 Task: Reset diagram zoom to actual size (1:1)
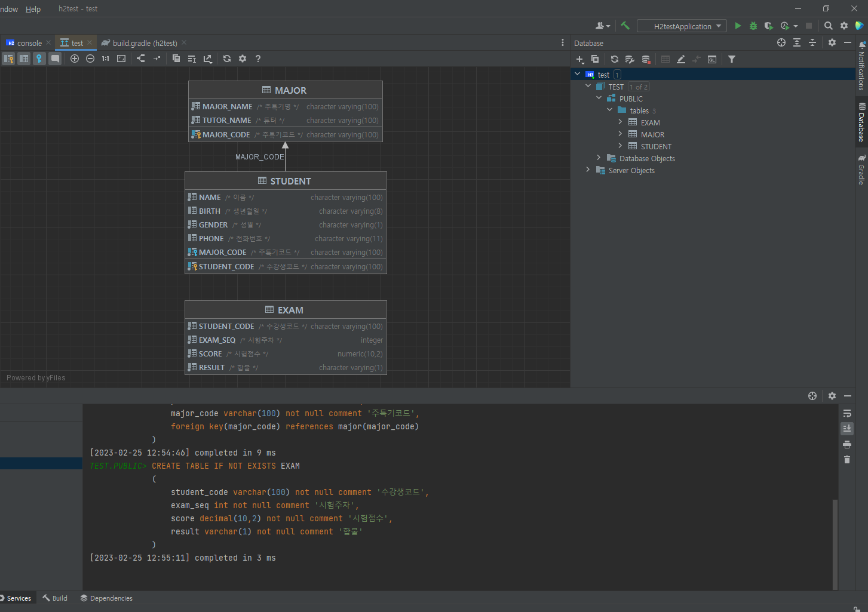pyautogui.click(x=105, y=59)
